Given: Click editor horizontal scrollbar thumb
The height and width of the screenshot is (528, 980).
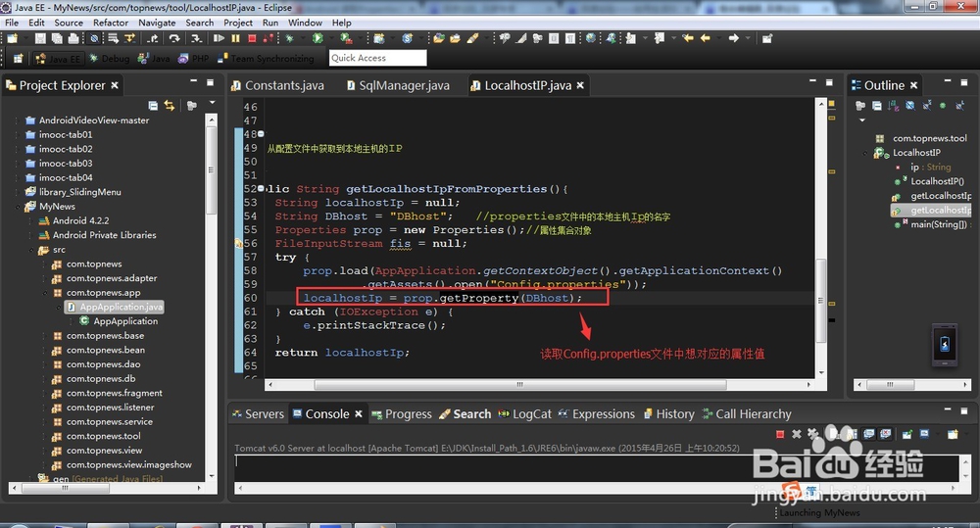Looking at the screenshot, I should click(x=519, y=385).
